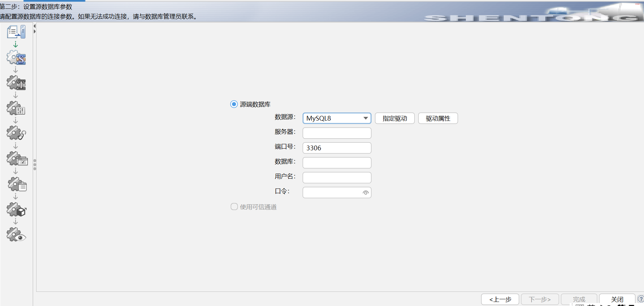Open the 数据源 MySQL8 dropdown
Screen dimensions: 644x306
point(337,118)
